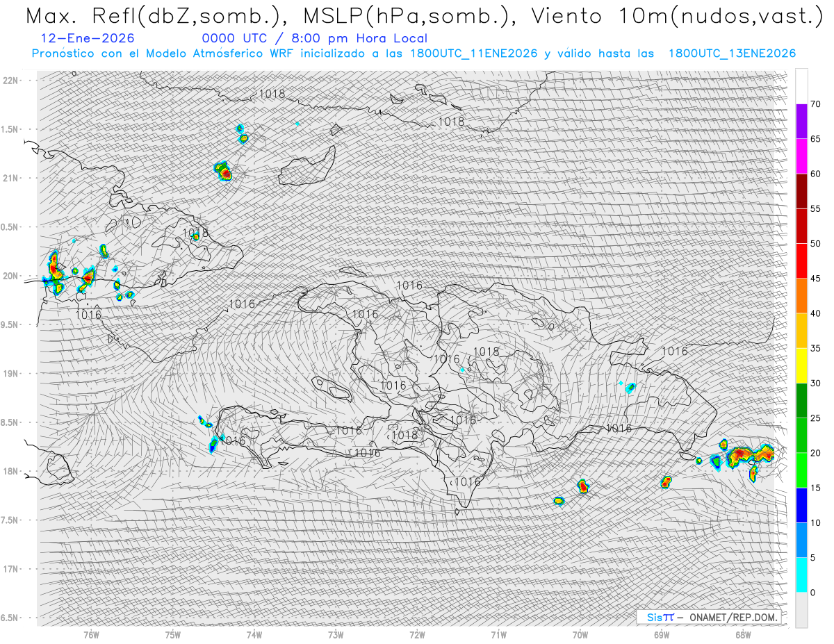The width and height of the screenshot is (834, 644).
Task: Click the '19N' latitude label
Action: click(10, 373)
